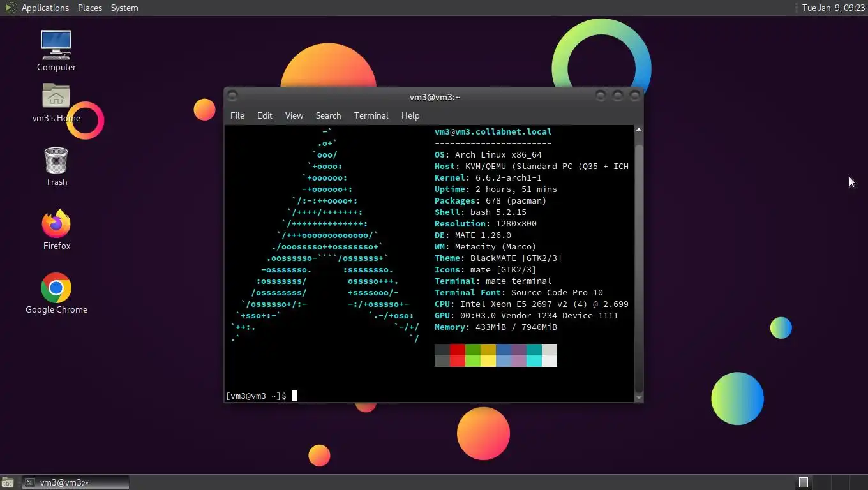Image resolution: width=868 pixels, height=490 pixels.
Task: Open the terminal Edit menu
Action: [265, 115]
